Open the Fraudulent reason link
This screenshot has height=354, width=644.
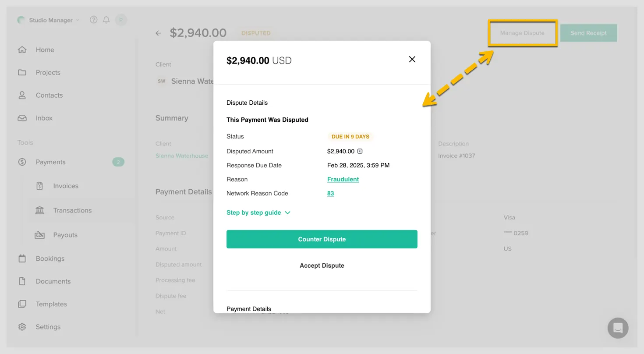coord(343,179)
